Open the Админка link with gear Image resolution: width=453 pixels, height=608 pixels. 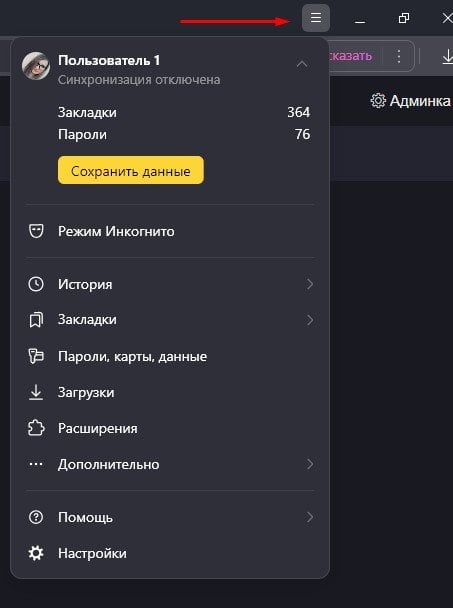pyautogui.click(x=411, y=101)
